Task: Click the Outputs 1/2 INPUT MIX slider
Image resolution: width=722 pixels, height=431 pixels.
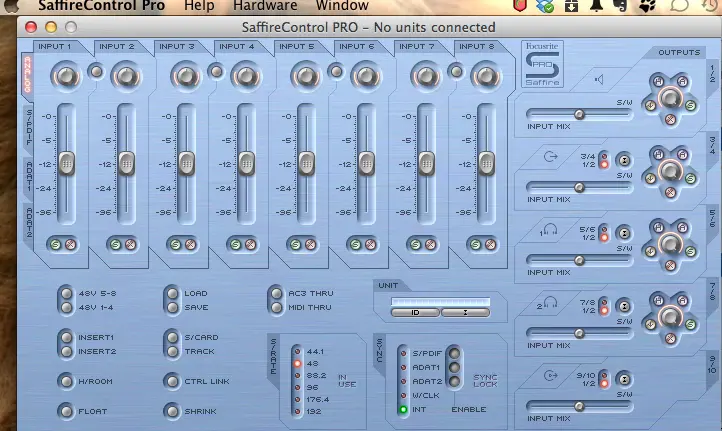Action: click(579, 114)
